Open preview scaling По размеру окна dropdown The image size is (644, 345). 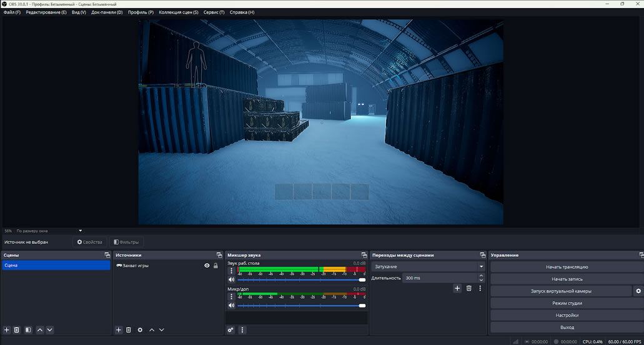click(49, 231)
